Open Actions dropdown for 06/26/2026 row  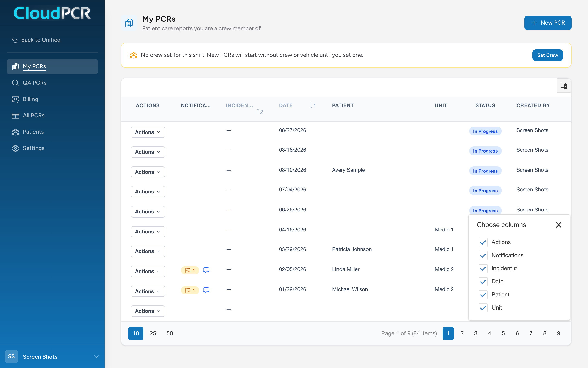(148, 212)
